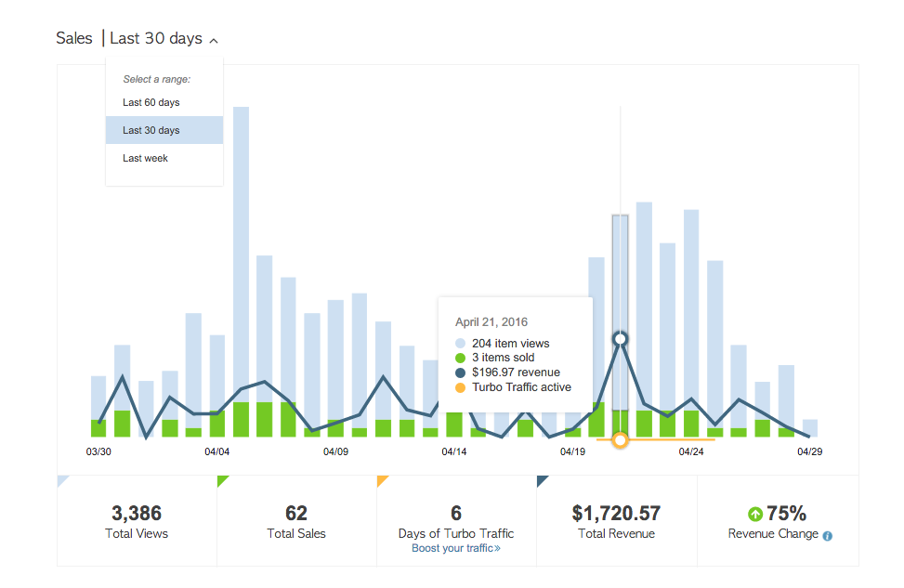The width and height of the screenshot is (904, 588).
Task: Click the green arrow icon next to 75%
Action: pyautogui.click(x=755, y=512)
